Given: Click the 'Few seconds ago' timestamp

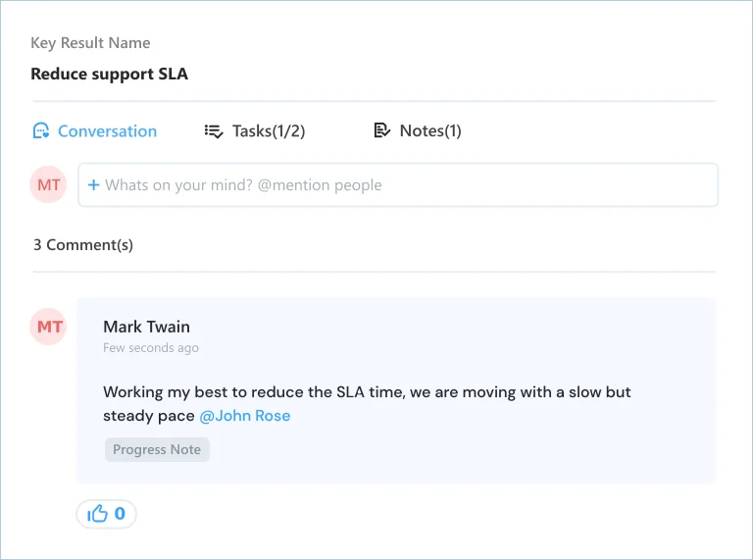Looking at the screenshot, I should point(151,348).
